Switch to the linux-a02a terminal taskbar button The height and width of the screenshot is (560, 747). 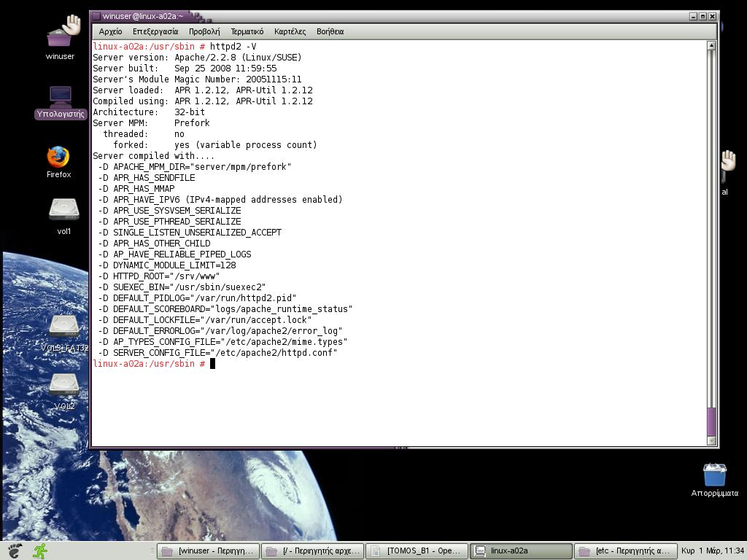tap(521, 551)
